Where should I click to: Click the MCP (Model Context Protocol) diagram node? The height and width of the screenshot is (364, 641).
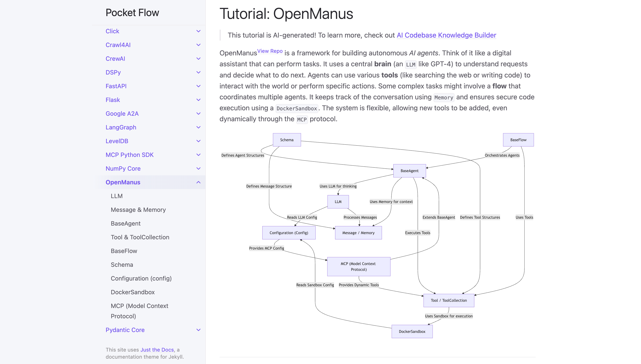pos(359,267)
